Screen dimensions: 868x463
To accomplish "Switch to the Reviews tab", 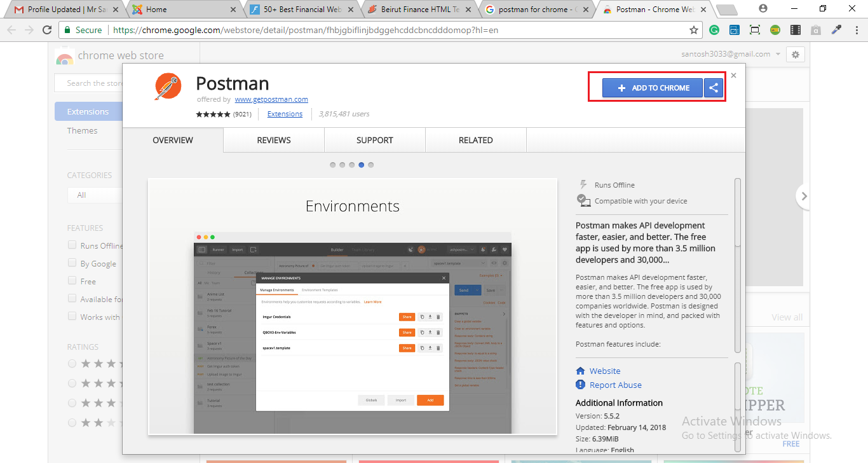I will coord(274,140).
